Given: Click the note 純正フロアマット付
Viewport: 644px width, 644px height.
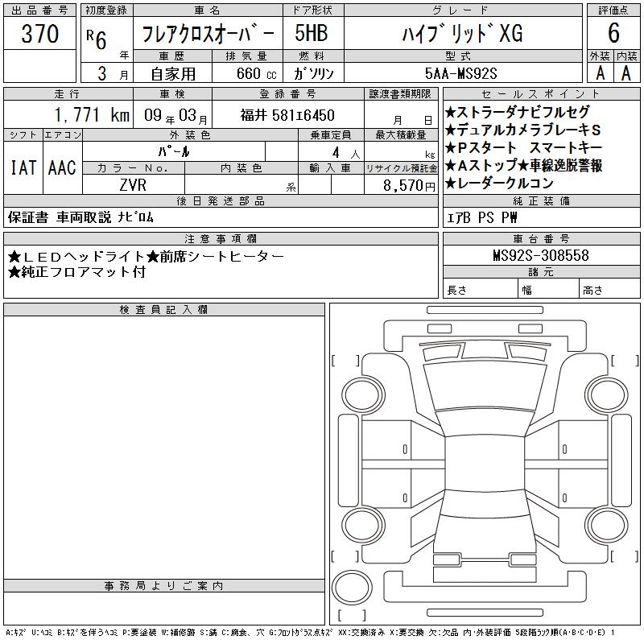Looking at the screenshot, I should [x=76, y=272].
